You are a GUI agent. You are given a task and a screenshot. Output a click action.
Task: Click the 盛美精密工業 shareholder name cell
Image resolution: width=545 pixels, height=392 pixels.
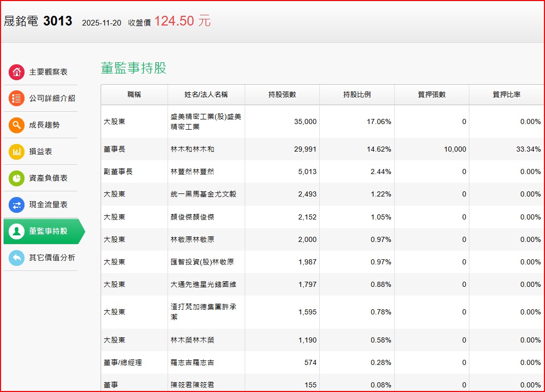tap(205, 121)
